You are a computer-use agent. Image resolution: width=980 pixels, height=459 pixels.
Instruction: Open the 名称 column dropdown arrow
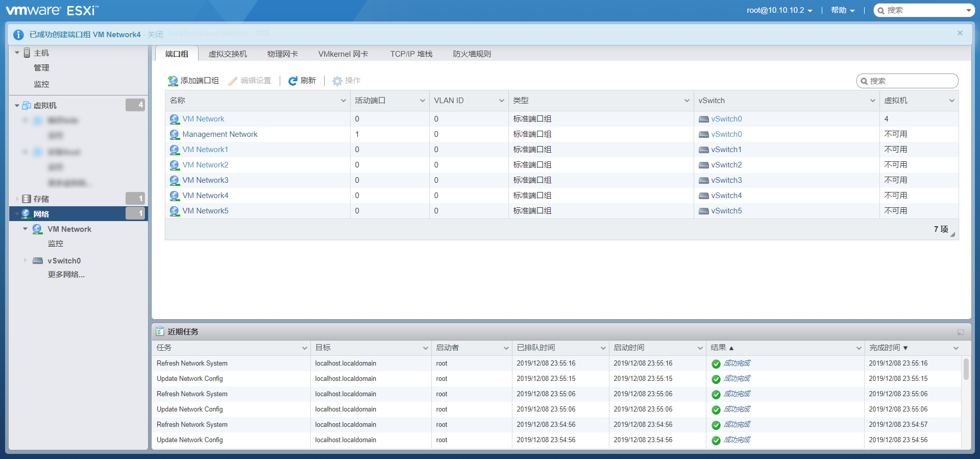pos(344,101)
